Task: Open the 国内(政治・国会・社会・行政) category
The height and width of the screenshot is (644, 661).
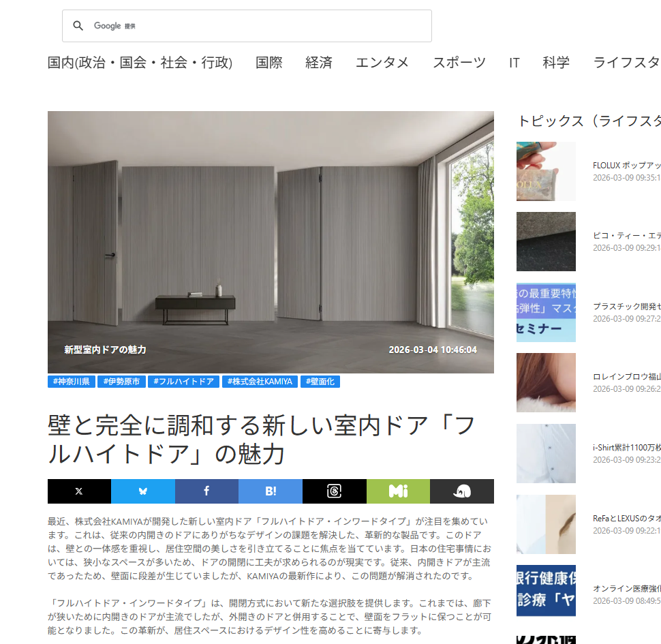Action: [x=140, y=63]
